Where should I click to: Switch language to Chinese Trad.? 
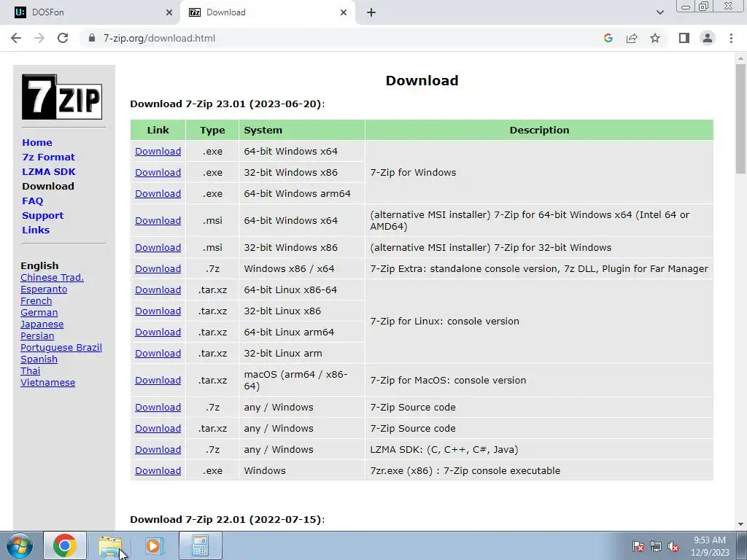pyautogui.click(x=52, y=278)
